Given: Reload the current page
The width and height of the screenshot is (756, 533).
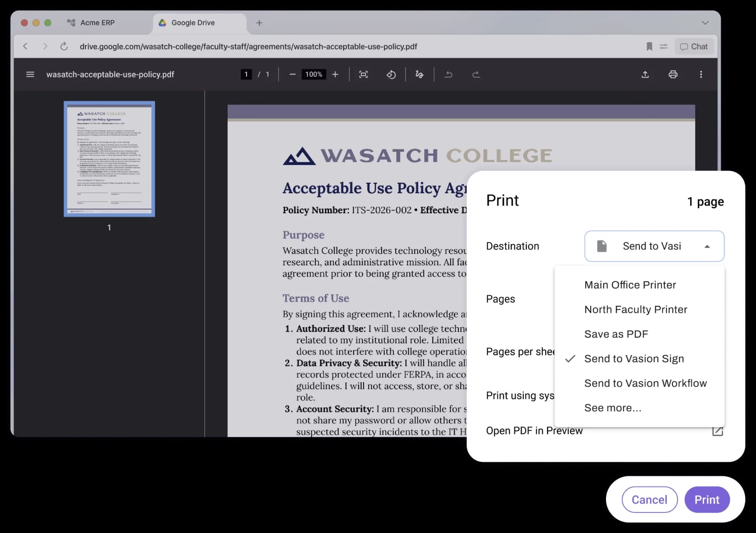Looking at the screenshot, I should click(64, 46).
